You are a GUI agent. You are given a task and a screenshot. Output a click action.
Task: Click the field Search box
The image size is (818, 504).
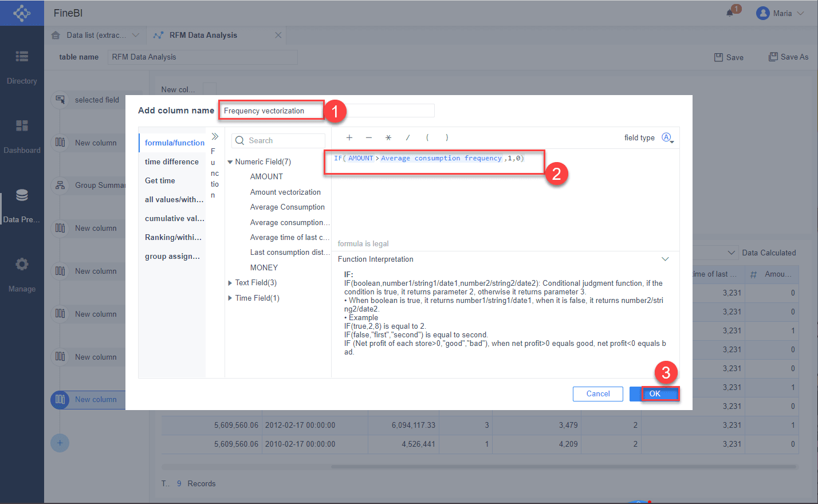click(278, 140)
